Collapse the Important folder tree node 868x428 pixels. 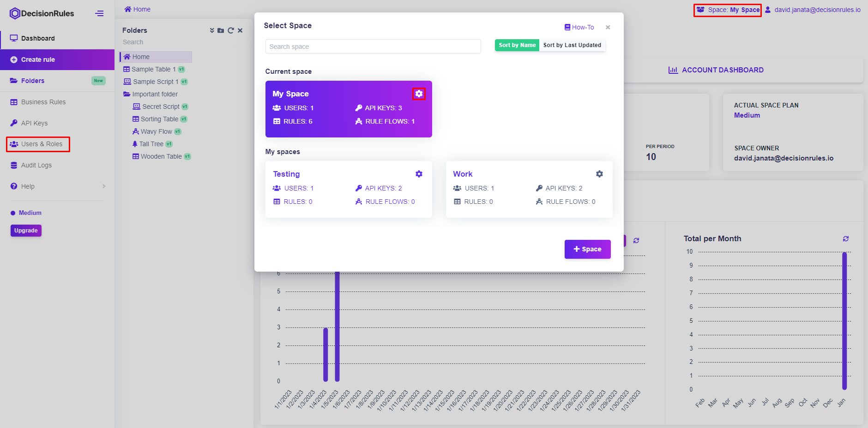click(127, 94)
